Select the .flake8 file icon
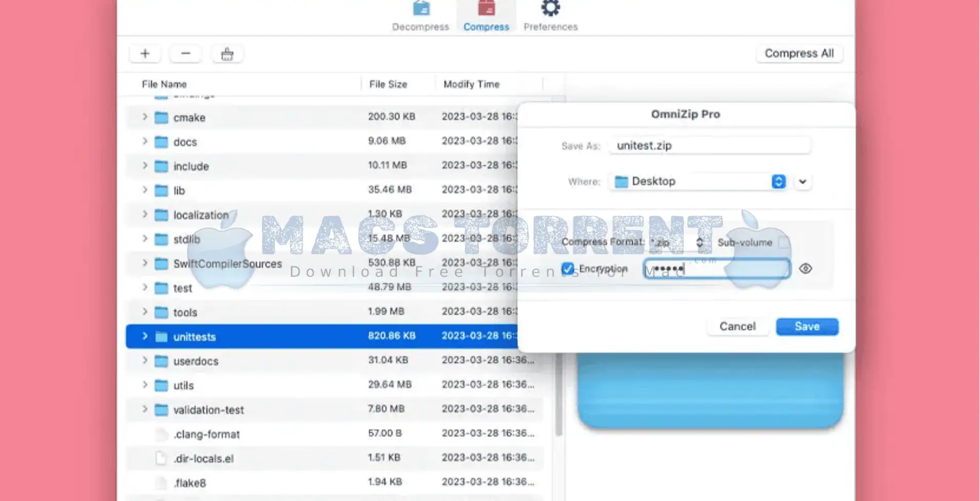 click(161, 483)
